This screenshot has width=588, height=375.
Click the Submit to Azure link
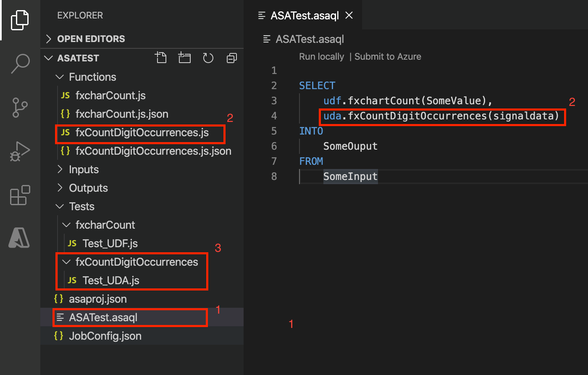388,57
